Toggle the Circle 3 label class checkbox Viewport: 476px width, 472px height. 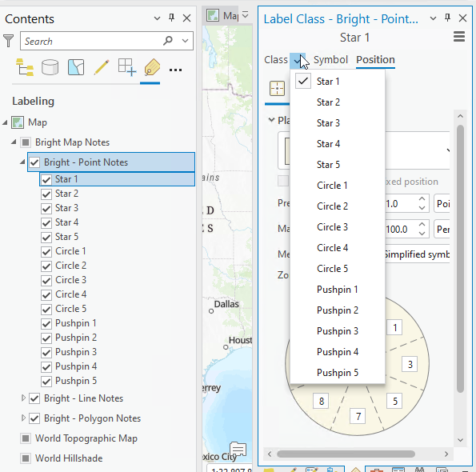46,281
